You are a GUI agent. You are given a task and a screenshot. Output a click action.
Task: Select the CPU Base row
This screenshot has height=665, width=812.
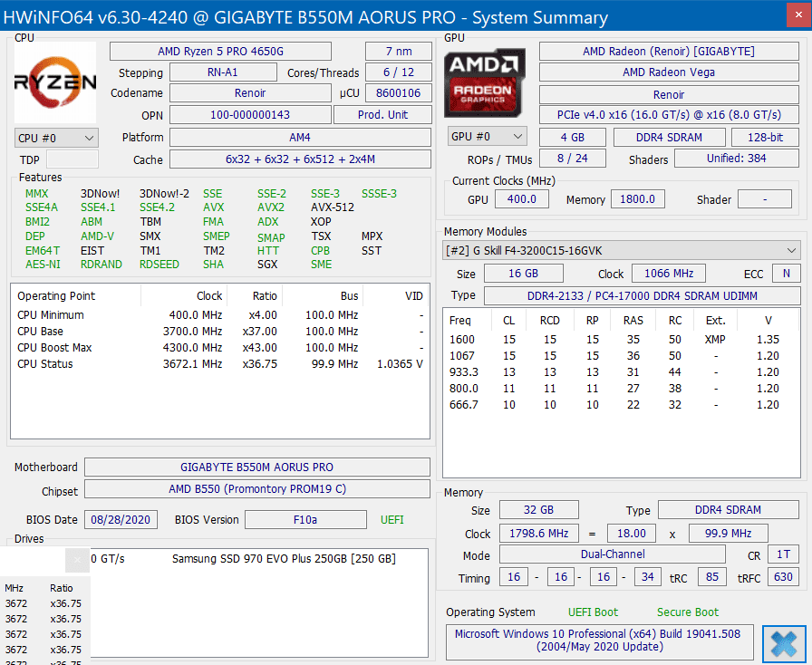[220, 331]
